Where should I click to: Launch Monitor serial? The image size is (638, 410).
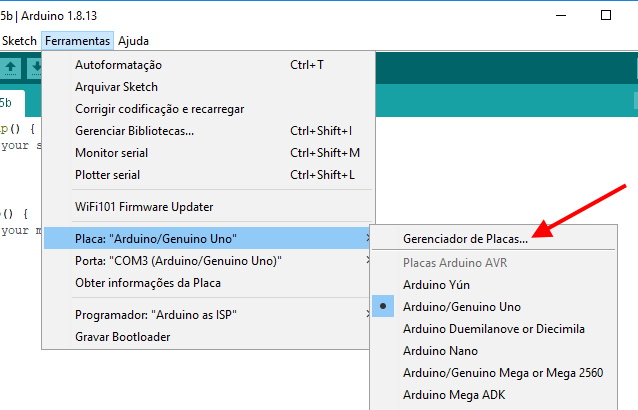pyautogui.click(x=208, y=153)
